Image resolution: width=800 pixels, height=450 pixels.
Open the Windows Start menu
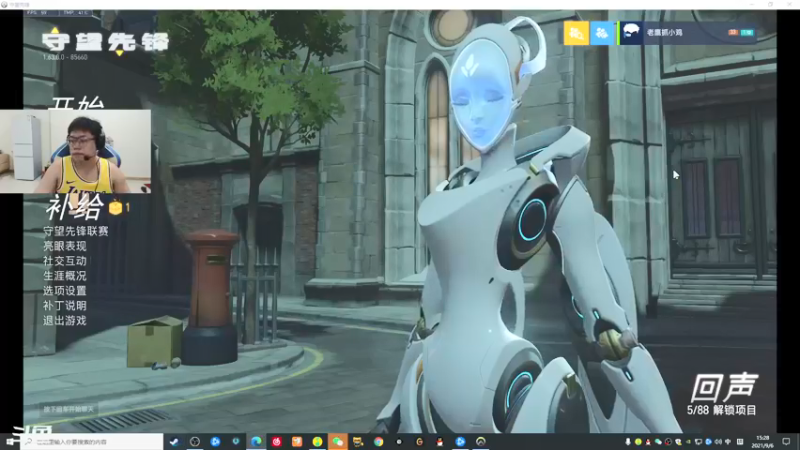(x=10, y=442)
